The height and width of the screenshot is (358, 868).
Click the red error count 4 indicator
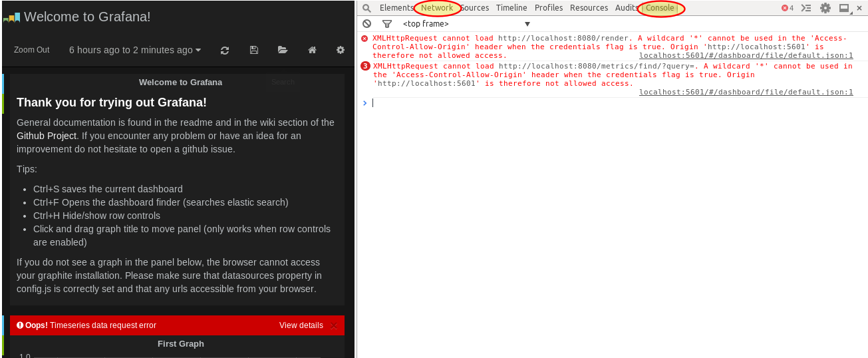point(788,8)
